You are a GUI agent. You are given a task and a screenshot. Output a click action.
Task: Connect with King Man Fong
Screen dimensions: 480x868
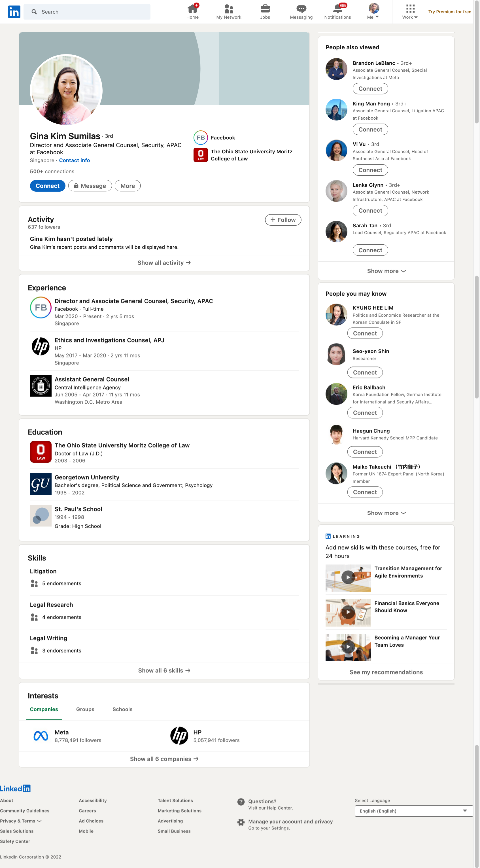(x=370, y=129)
